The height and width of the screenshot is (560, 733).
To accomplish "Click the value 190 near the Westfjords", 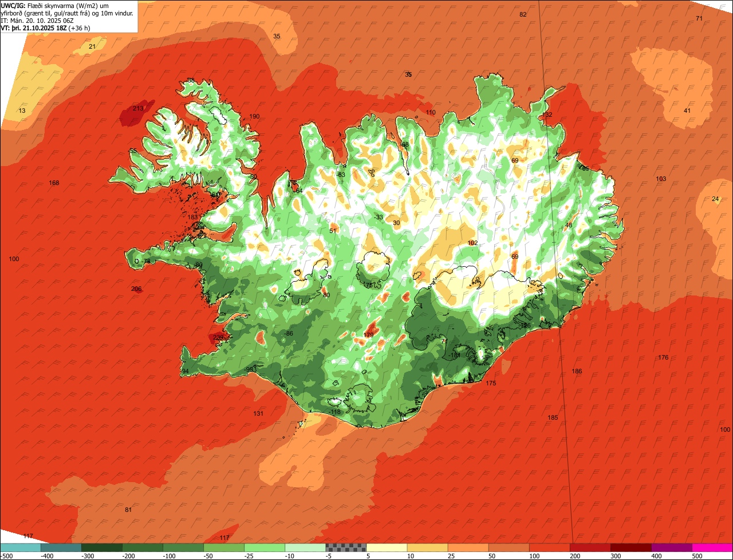I will [254, 116].
